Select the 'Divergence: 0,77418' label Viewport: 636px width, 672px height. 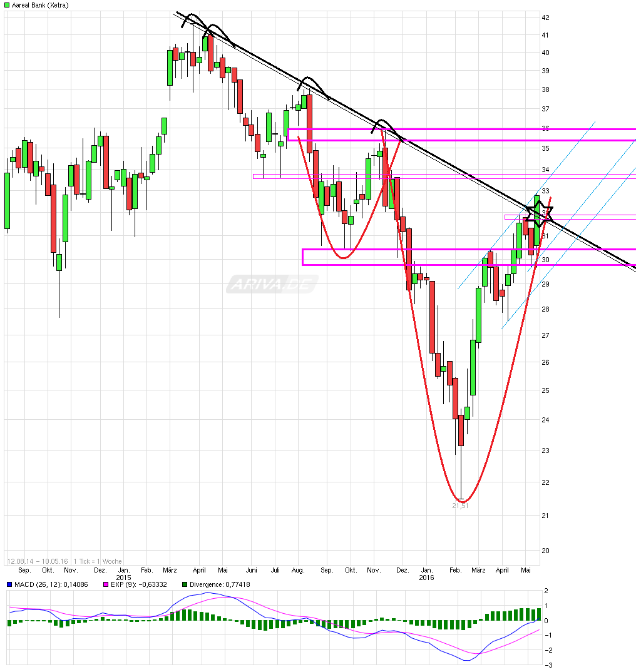click(x=220, y=584)
